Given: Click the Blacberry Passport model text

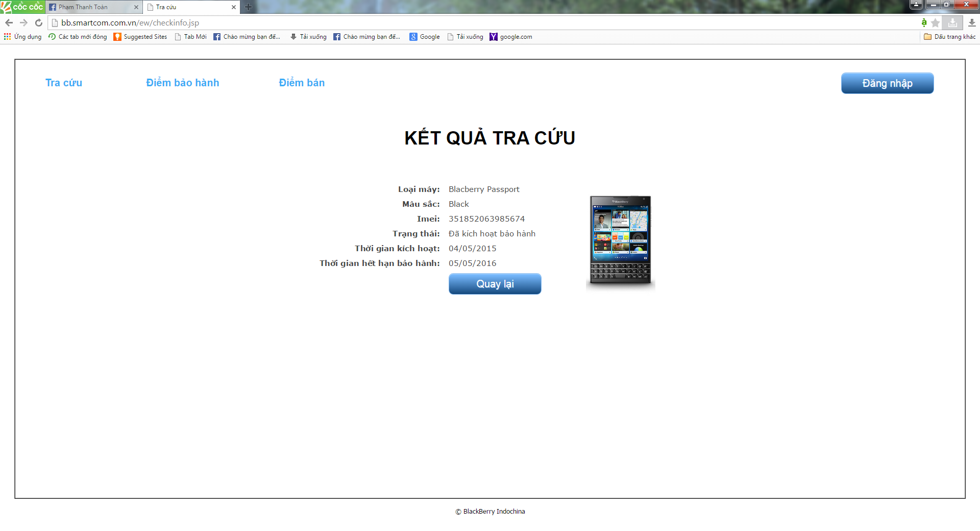Looking at the screenshot, I should pyautogui.click(x=484, y=189).
